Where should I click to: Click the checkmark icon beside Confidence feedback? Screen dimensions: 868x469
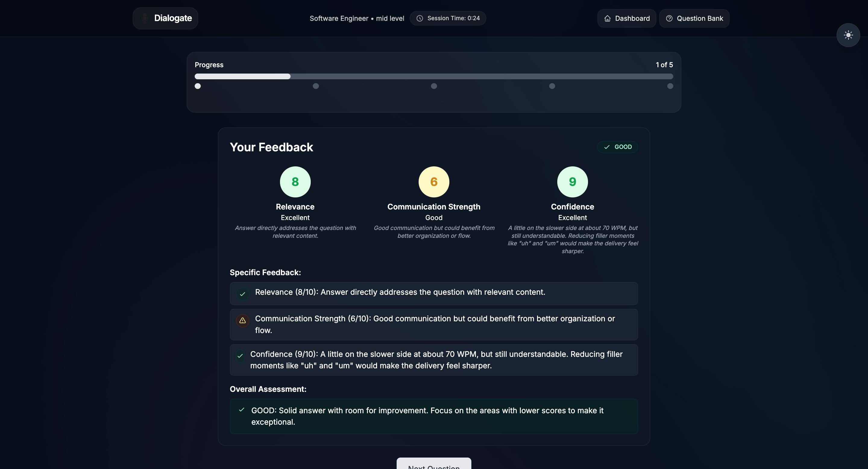click(x=240, y=356)
